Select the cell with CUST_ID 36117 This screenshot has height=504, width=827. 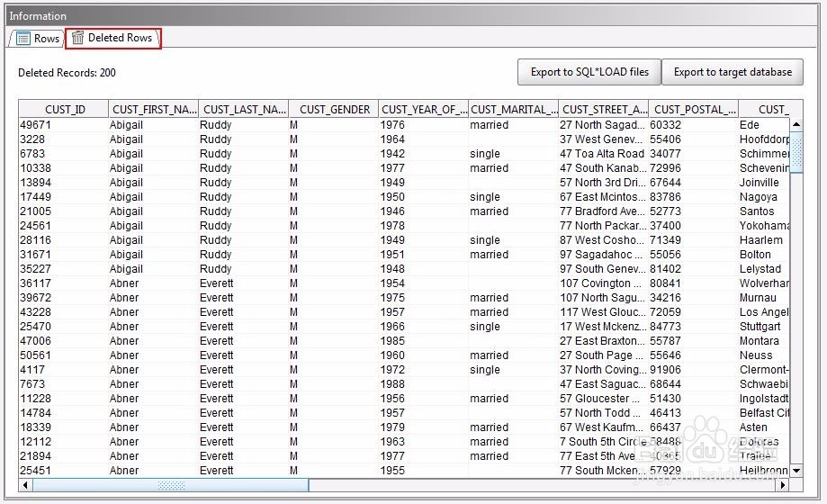63,283
